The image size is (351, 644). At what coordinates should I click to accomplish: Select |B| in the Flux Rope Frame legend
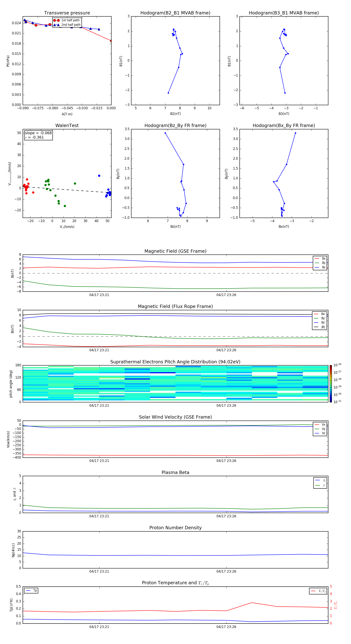pyautogui.click(x=320, y=327)
